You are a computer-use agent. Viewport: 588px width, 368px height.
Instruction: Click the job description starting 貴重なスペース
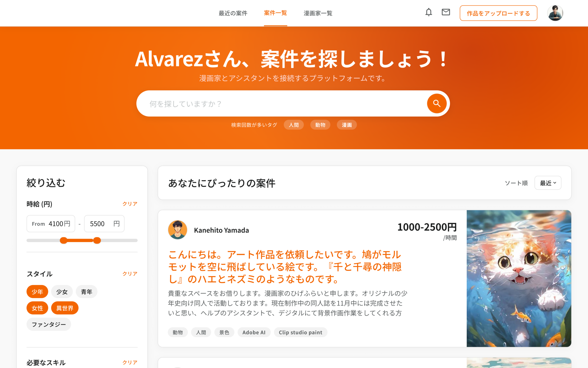288,303
